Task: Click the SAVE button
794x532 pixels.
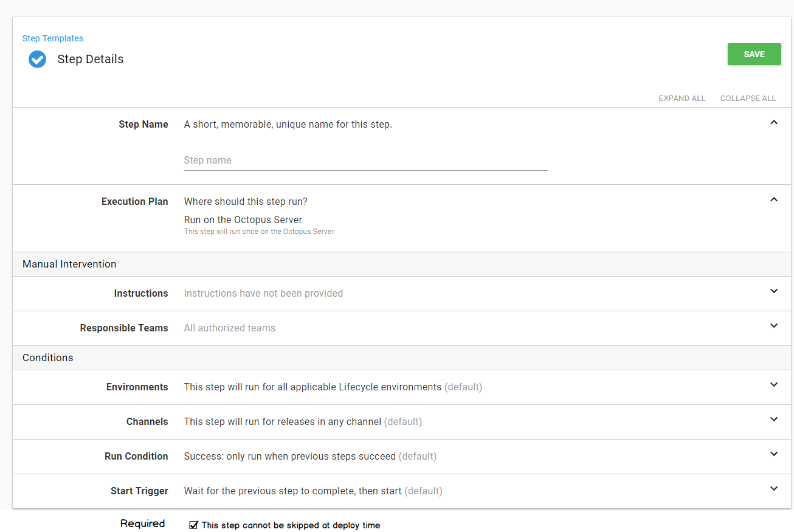Action: click(754, 54)
